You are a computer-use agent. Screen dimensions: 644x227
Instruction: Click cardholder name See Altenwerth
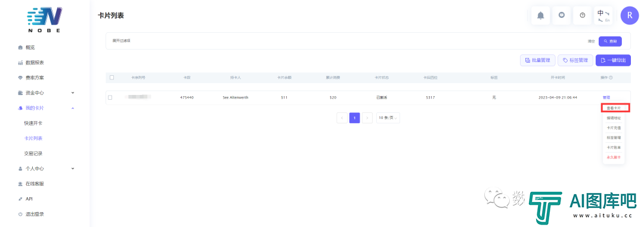pos(236,97)
